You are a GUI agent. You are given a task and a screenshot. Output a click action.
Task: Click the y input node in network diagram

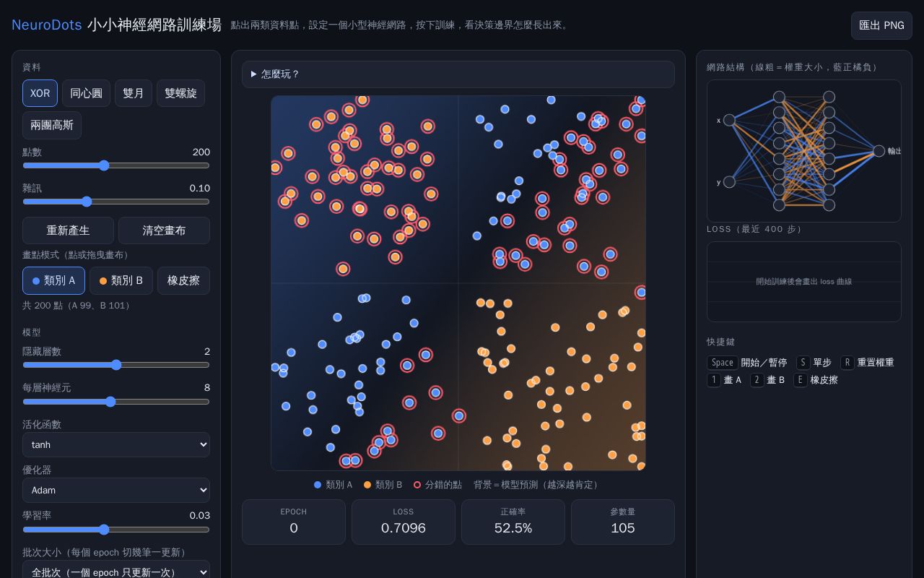(729, 182)
